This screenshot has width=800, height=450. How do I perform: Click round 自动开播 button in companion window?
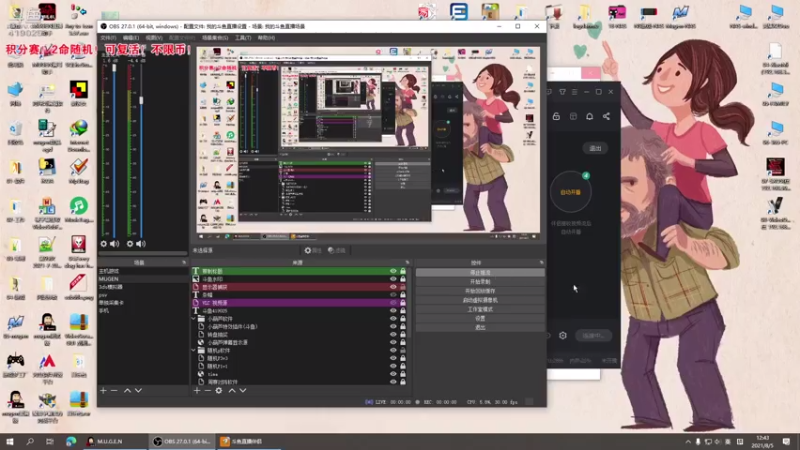pos(570,192)
